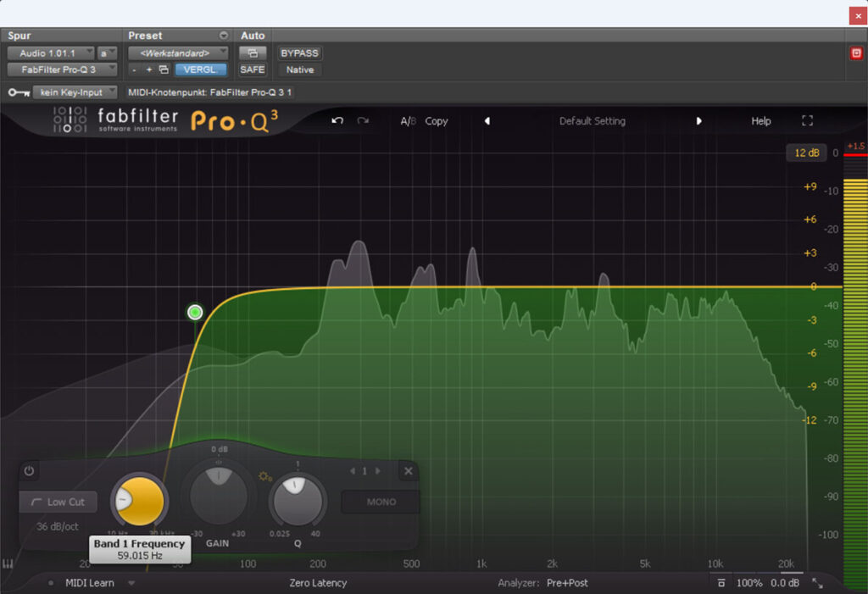The image size is (868, 594).
Task: Open the insert position 'a' dropdown
Action: [x=107, y=53]
